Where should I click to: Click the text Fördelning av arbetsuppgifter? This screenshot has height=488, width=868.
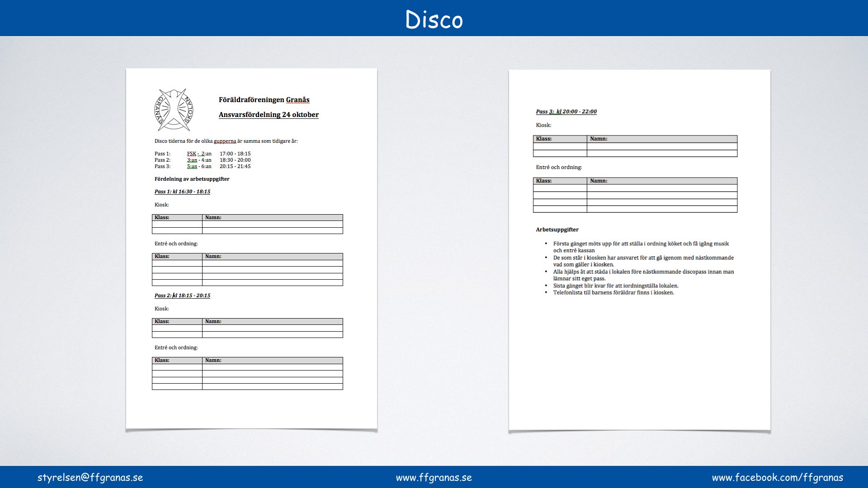click(192, 179)
